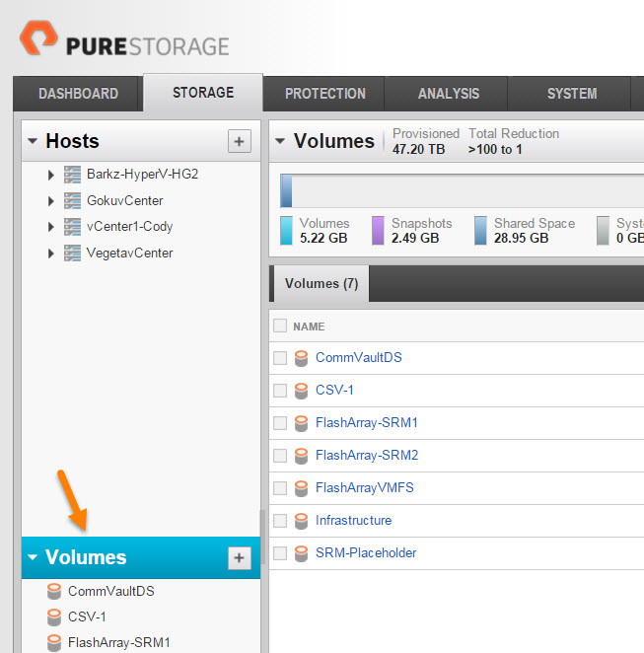
Task: Open the CommVaultDS volume link
Action: [x=359, y=357]
